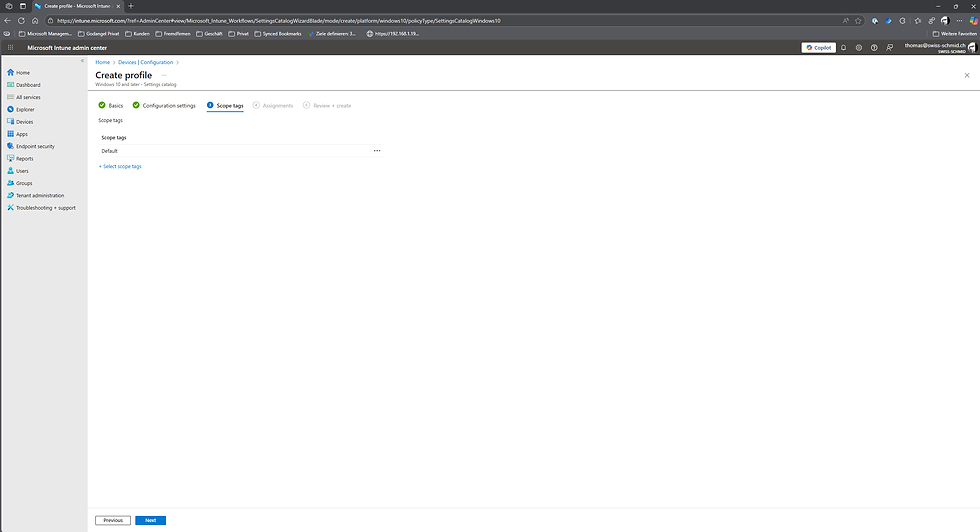Screen dimensions: 980x532
Task: Click the Select scope tags link
Action: pos(120,166)
